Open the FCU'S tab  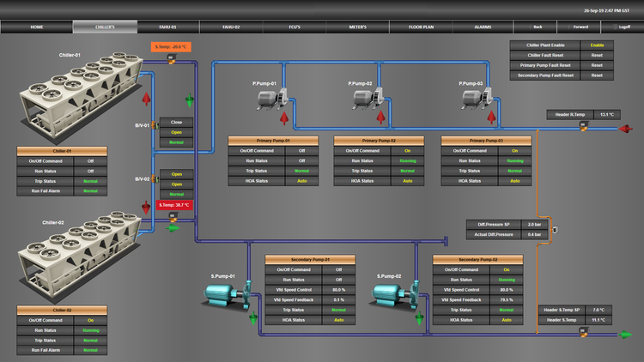pyautogui.click(x=294, y=27)
